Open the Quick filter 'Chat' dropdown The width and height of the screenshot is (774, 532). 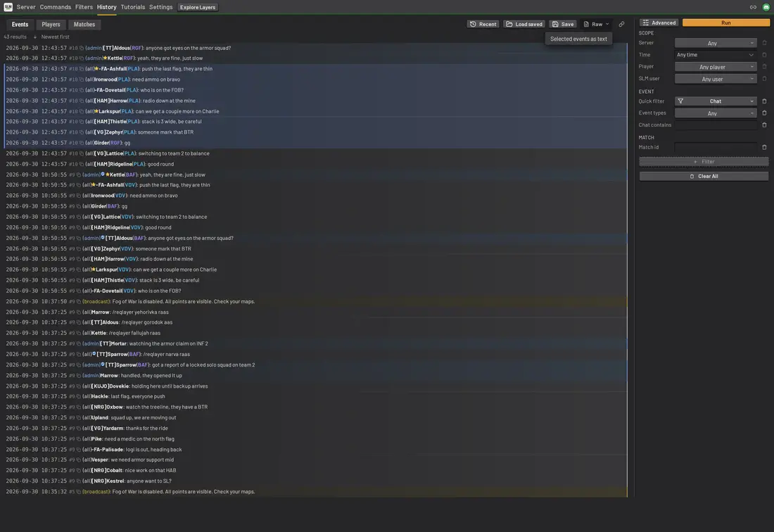point(716,101)
